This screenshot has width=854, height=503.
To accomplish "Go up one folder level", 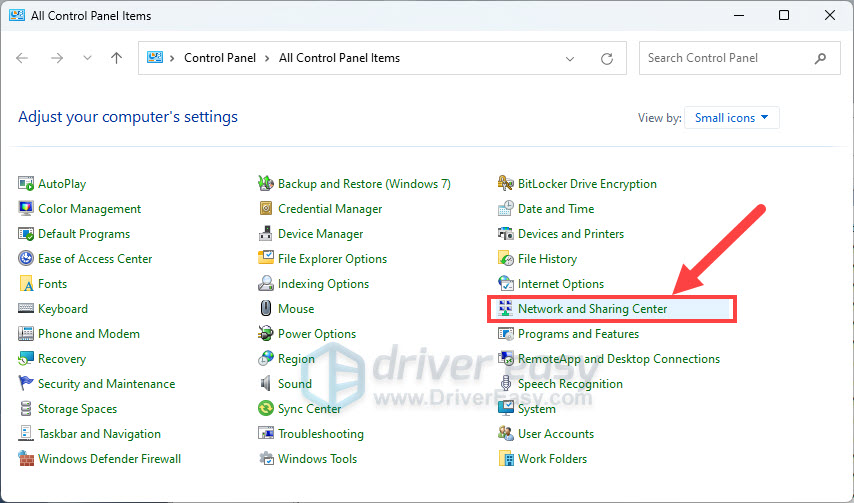I will [117, 58].
